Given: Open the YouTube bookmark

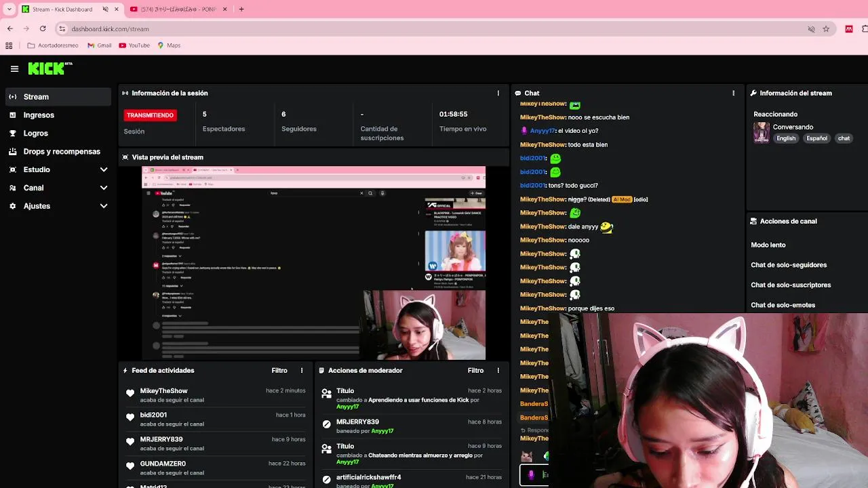Looking at the screenshot, I should click(x=134, y=45).
